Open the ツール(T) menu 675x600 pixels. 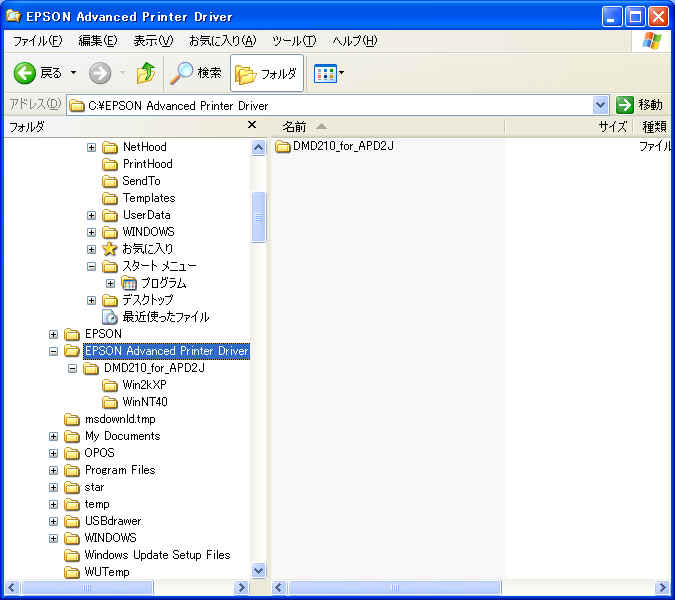pyautogui.click(x=294, y=41)
